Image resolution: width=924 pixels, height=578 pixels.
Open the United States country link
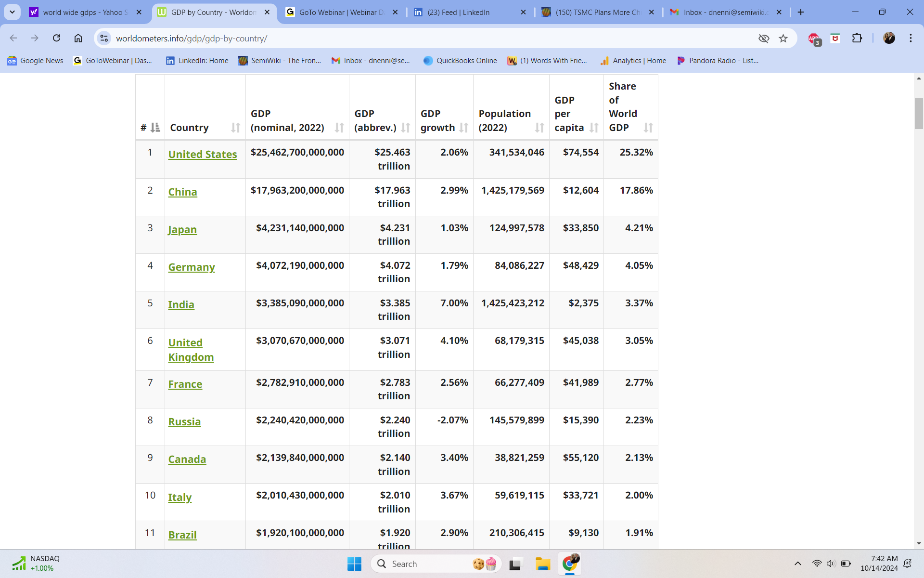pyautogui.click(x=203, y=154)
